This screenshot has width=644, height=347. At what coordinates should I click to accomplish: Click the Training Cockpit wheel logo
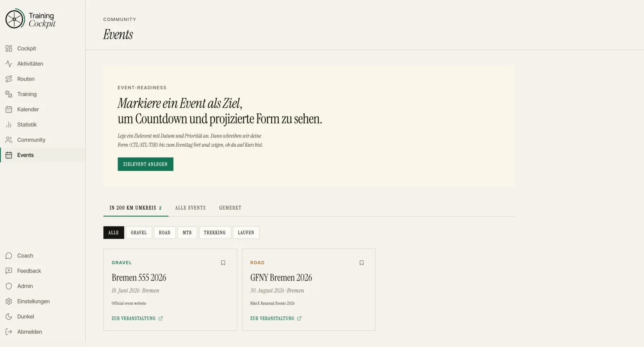click(x=15, y=19)
